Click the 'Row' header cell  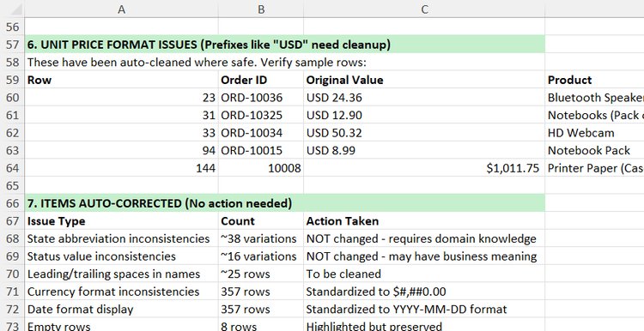pyautogui.click(x=122, y=80)
